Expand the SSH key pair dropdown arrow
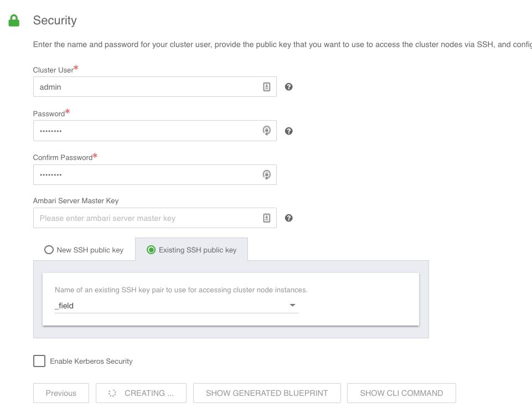Image resolution: width=532 pixels, height=418 pixels. click(292, 305)
